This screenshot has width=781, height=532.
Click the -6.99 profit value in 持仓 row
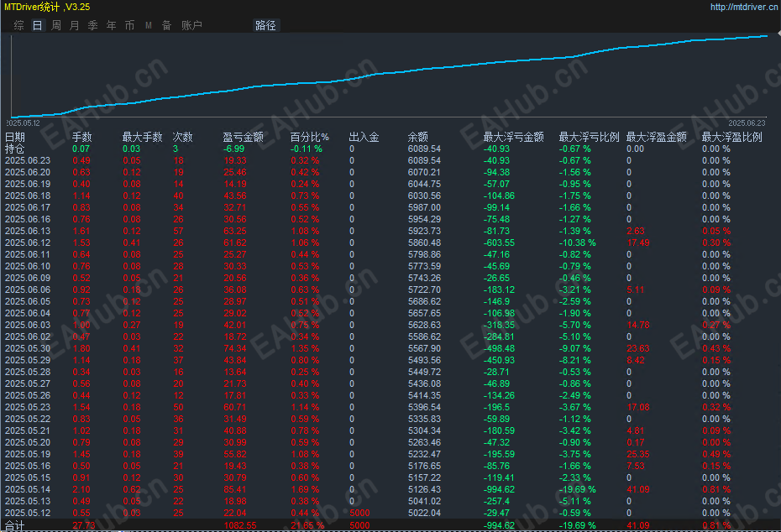click(233, 149)
